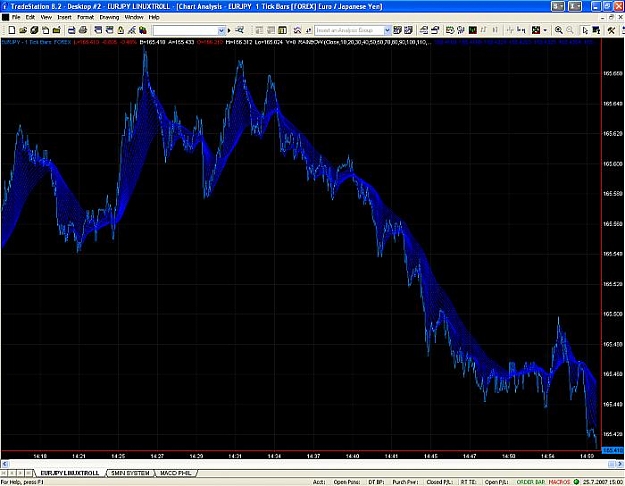Click the hammer and wrench tools icon
Screen dimensions: 625x486
click(x=611, y=30)
